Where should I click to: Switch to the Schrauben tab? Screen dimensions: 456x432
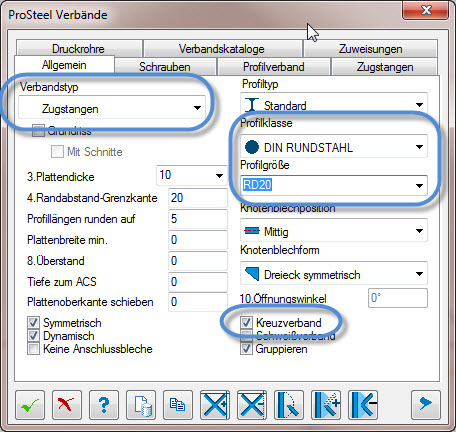pyautogui.click(x=165, y=67)
